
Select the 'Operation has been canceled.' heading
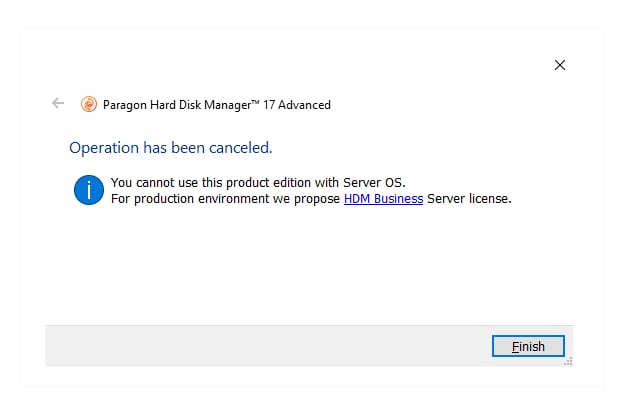tap(171, 148)
